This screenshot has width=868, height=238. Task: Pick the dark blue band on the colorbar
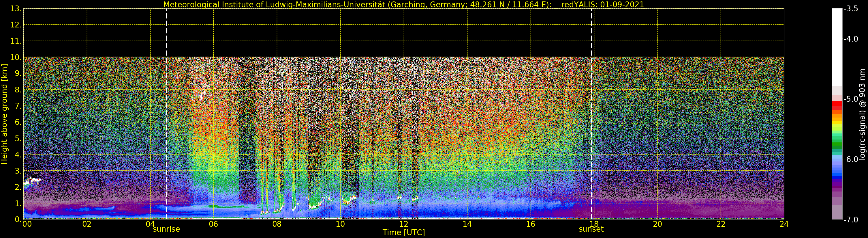[x=837, y=176]
